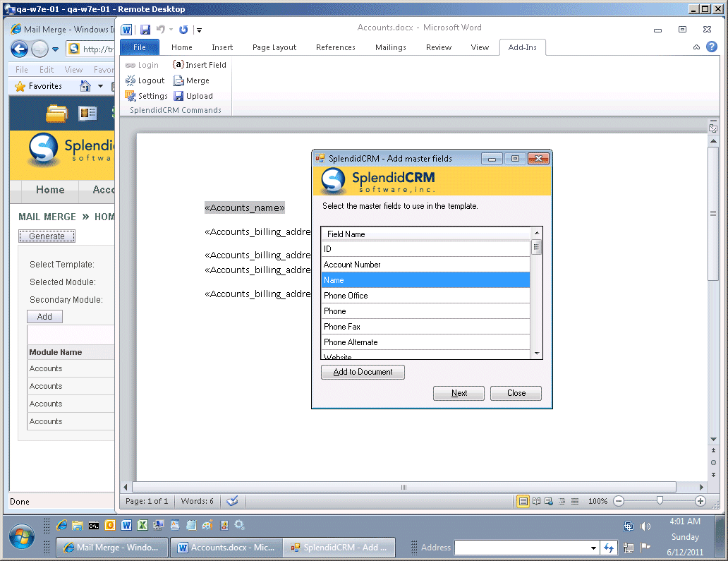Minimize the ribbon with the caret icon
This screenshot has width=728, height=561.
[x=696, y=47]
